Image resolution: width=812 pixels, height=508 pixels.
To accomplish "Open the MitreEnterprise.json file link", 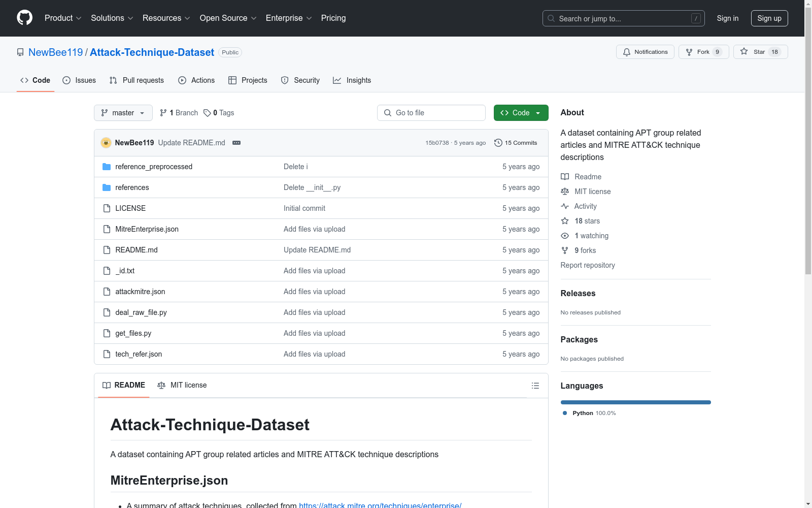I will pos(147,229).
